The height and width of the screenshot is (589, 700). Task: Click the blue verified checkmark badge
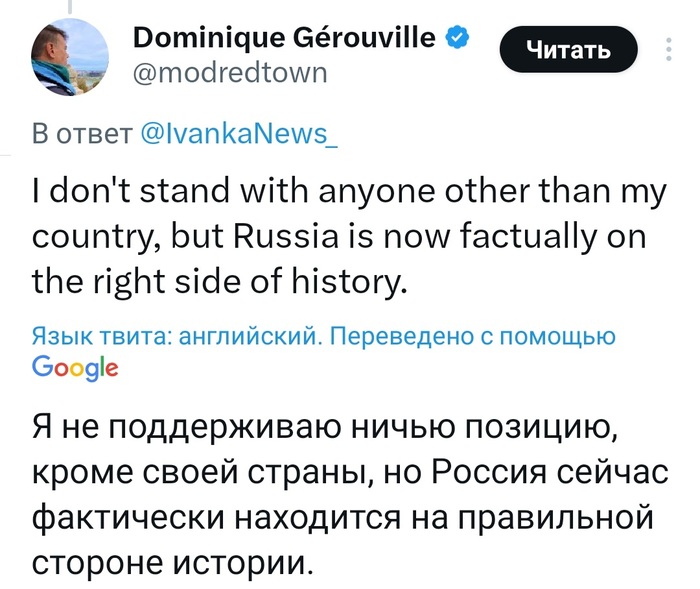pos(456,39)
